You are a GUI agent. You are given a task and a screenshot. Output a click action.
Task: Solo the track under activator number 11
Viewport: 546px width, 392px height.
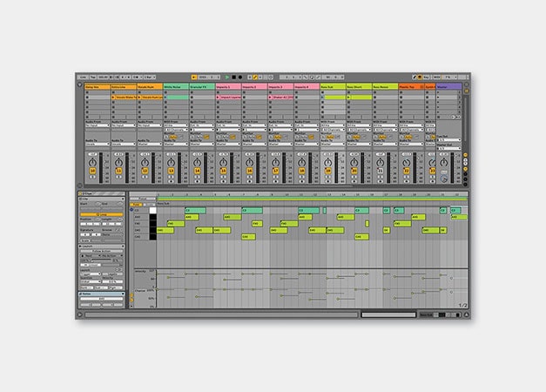coord(118,177)
